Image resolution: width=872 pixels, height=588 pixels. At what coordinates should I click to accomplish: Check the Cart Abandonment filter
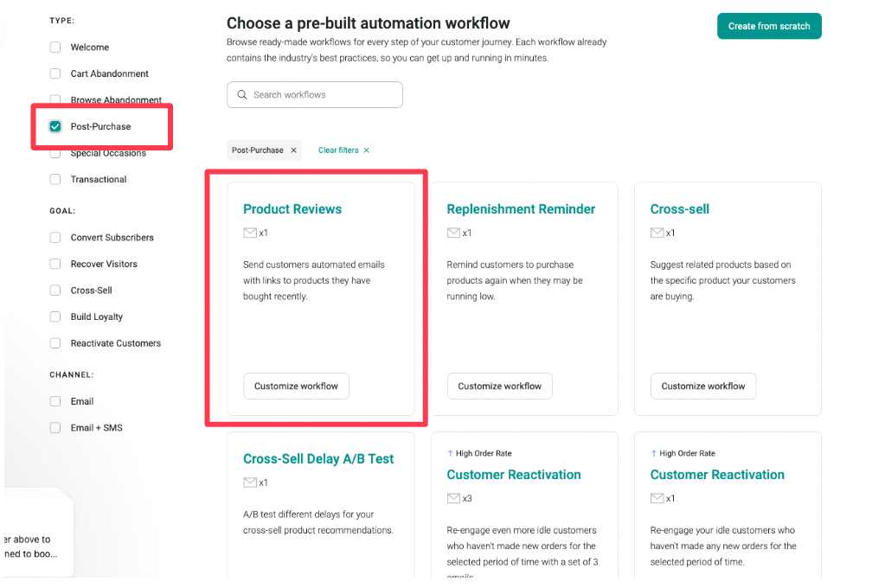tap(54, 73)
